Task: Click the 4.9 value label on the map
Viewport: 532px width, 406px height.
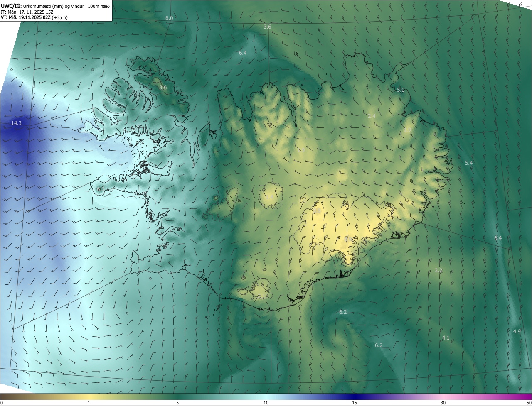Action: (x=517, y=331)
